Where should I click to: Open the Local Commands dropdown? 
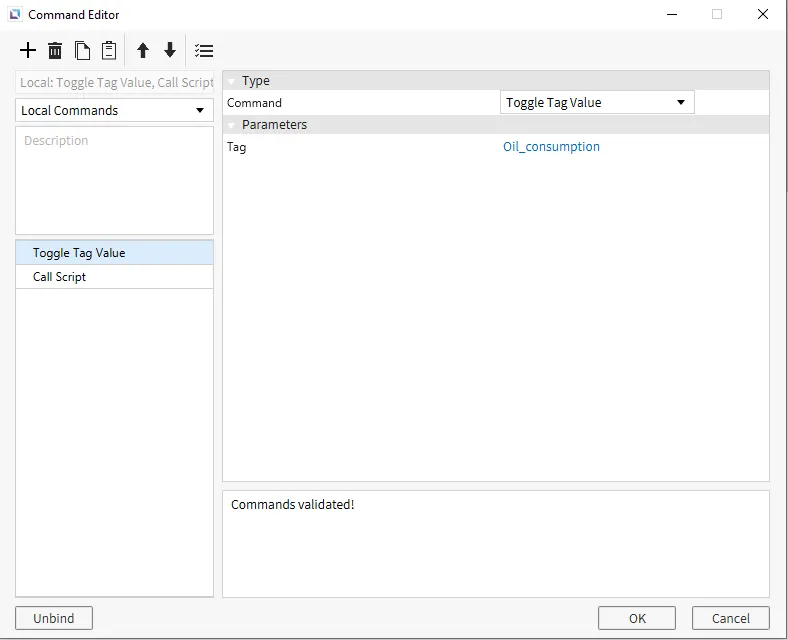pos(114,110)
